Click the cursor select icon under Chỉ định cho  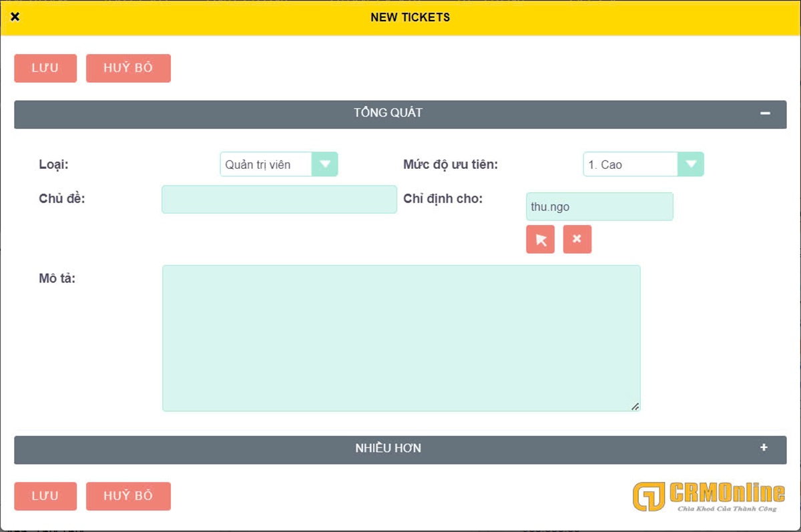(541, 239)
